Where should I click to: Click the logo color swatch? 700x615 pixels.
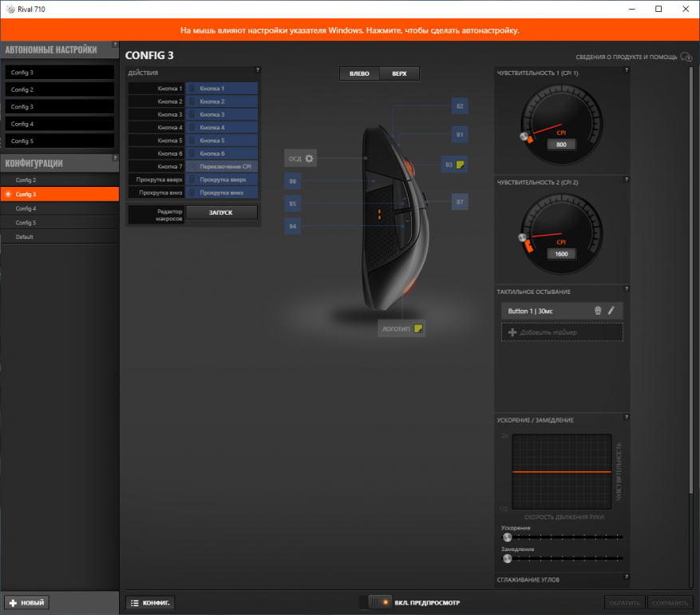tap(418, 329)
